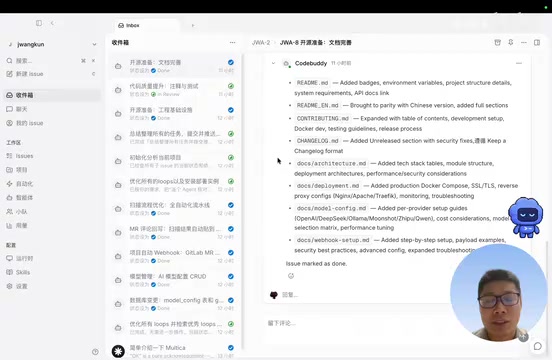The image size is (552, 360).
Task: Open the jwangkun workspace dropdown
Action: point(52,44)
